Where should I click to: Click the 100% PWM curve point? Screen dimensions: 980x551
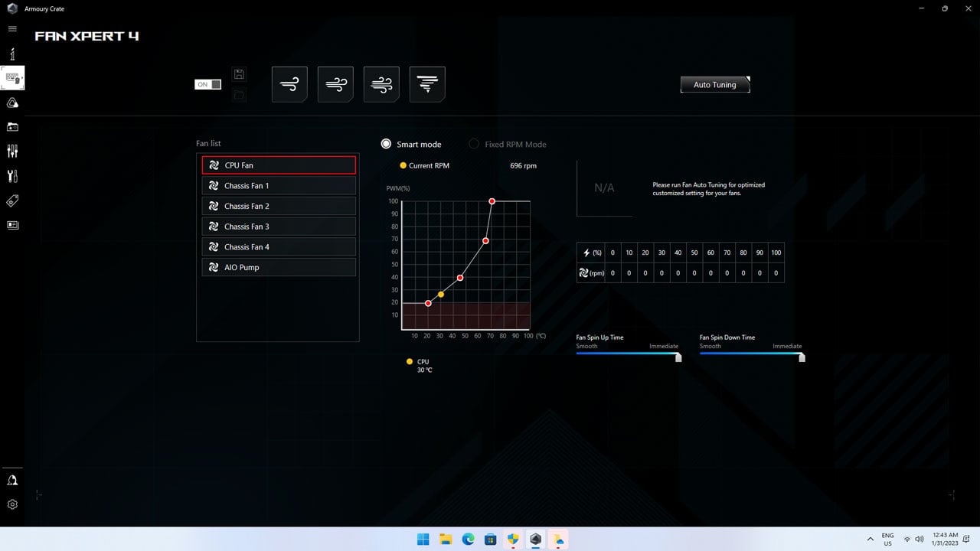click(492, 201)
